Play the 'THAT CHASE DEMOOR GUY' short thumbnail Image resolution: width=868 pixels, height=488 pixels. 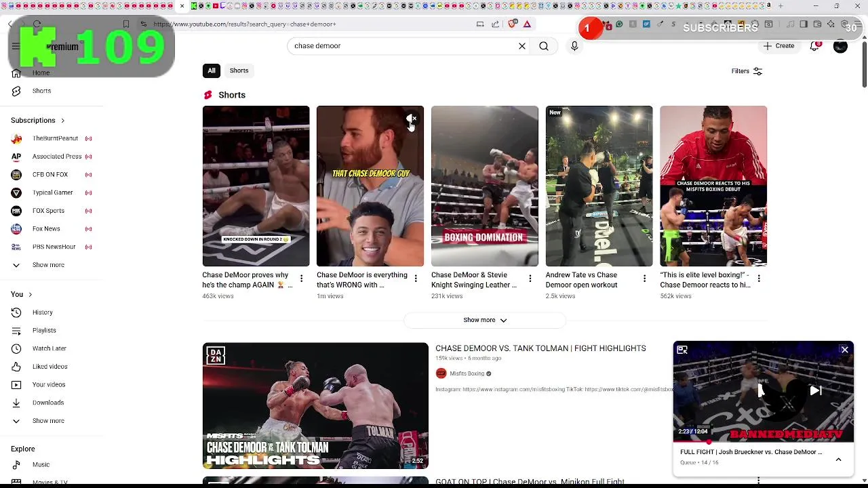point(370,186)
